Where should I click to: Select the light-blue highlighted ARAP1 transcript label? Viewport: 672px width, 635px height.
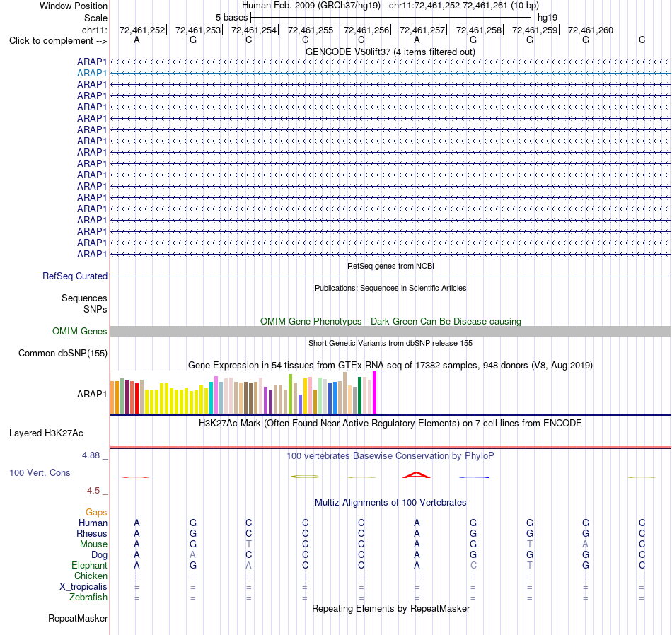[x=92, y=74]
